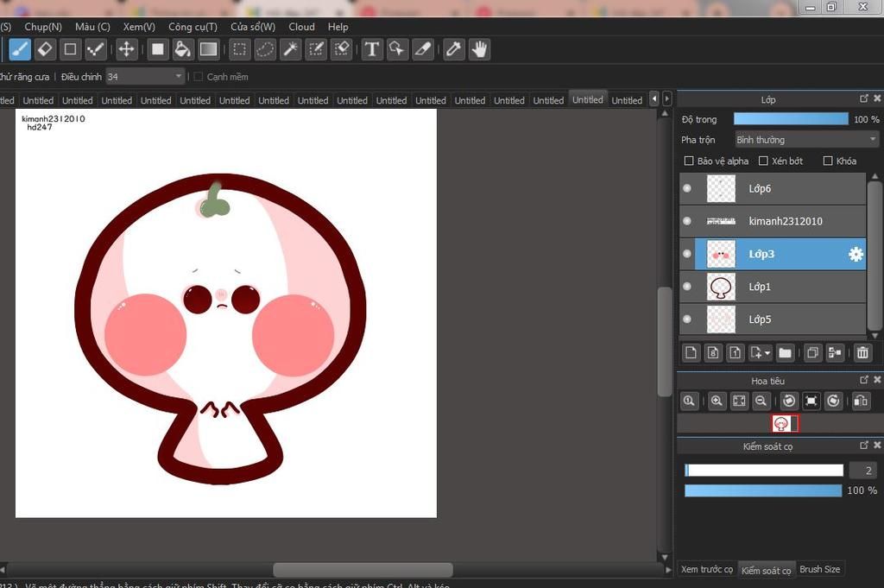Create a new 8-bit layer
The image size is (884, 588).
tap(712, 353)
